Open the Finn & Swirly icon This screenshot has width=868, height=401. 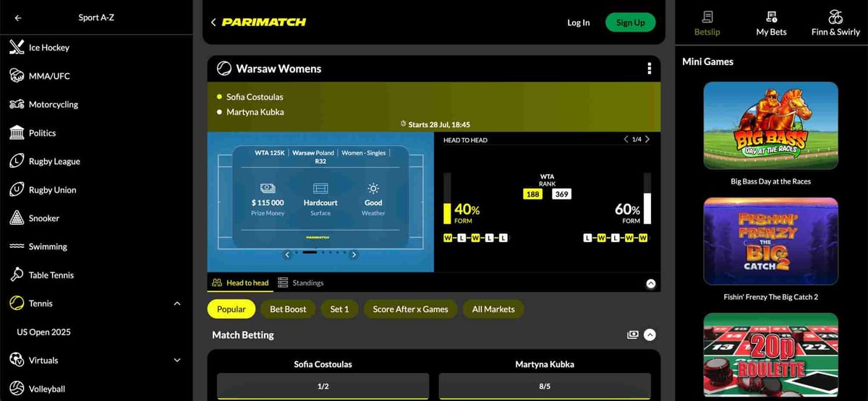835,17
